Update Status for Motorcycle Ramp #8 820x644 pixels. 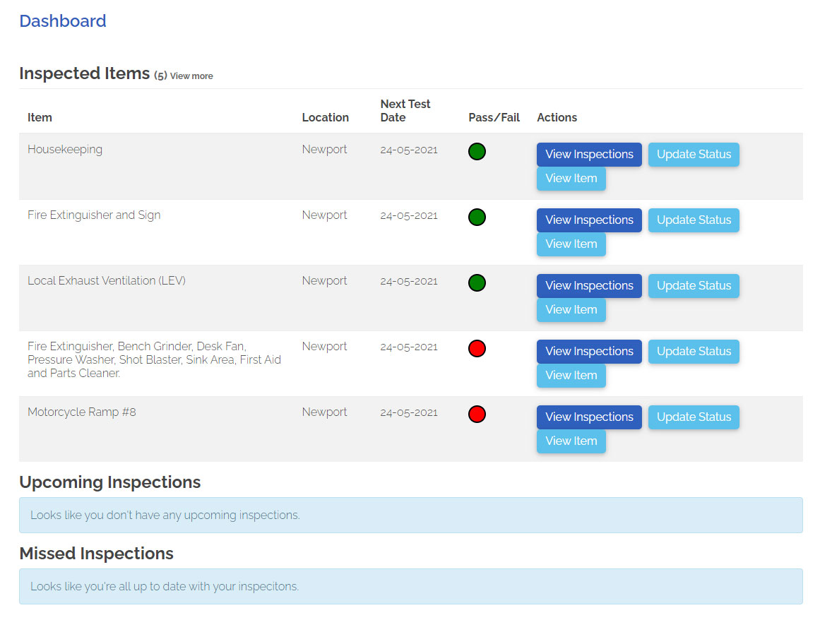click(x=694, y=417)
